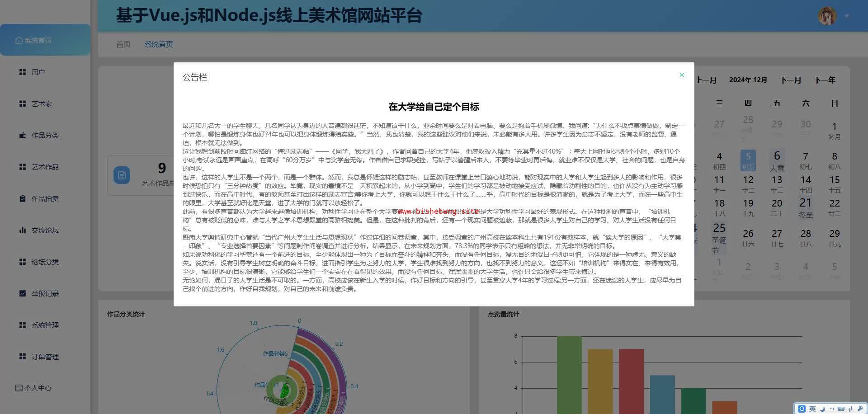Click the 作品分类5 label in the polar chart
This screenshot has width=868, height=414.
(x=275, y=353)
